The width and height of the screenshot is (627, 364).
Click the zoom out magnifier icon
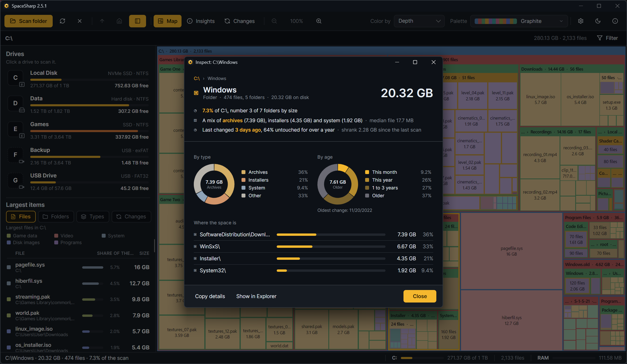(x=274, y=21)
